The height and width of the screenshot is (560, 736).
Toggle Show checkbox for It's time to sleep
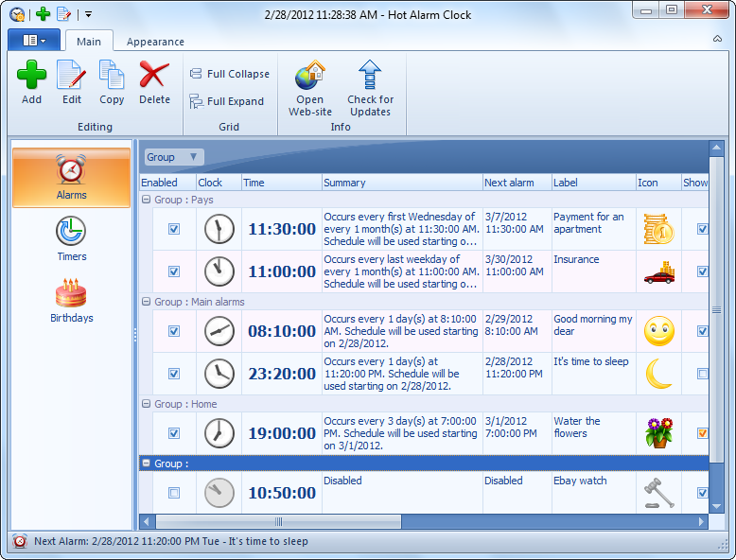pos(702,374)
